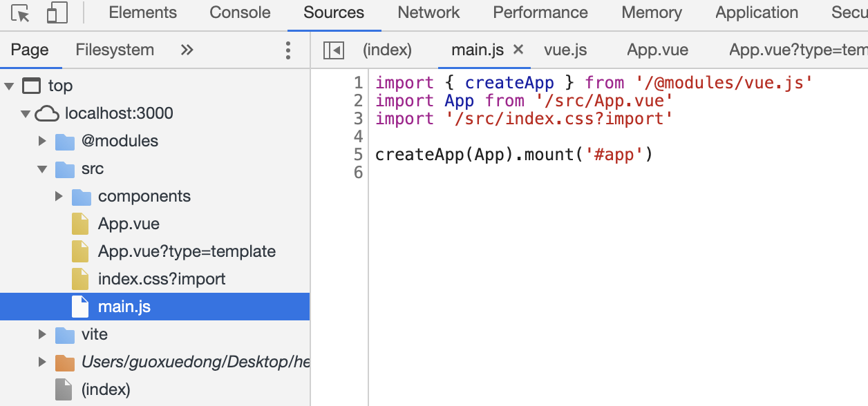Image resolution: width=868 pixels, height=406 pixels.
Task: Expand the @modules folder
Action: click(42, 141)
